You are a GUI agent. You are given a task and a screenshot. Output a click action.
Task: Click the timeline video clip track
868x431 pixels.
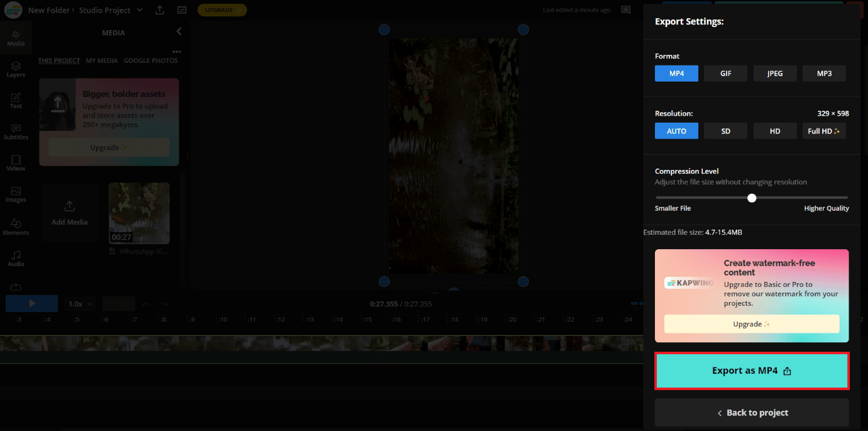tap(321, 343)
